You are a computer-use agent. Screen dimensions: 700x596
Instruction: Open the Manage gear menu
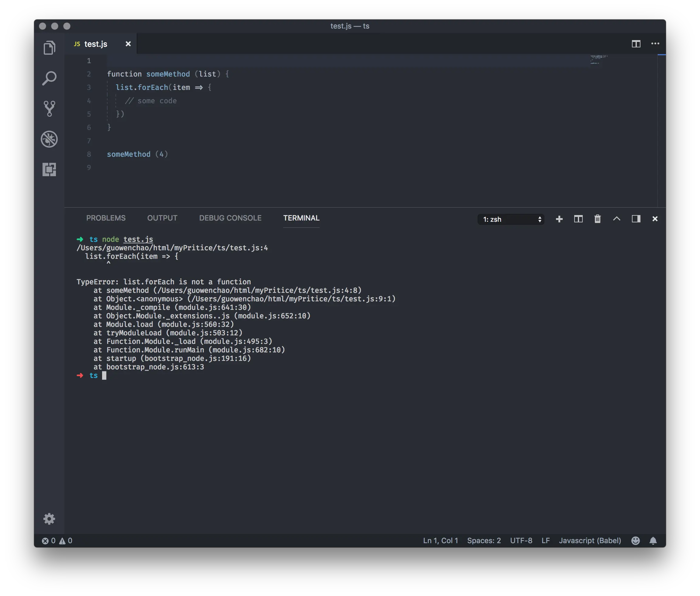[x=49, y=519]
